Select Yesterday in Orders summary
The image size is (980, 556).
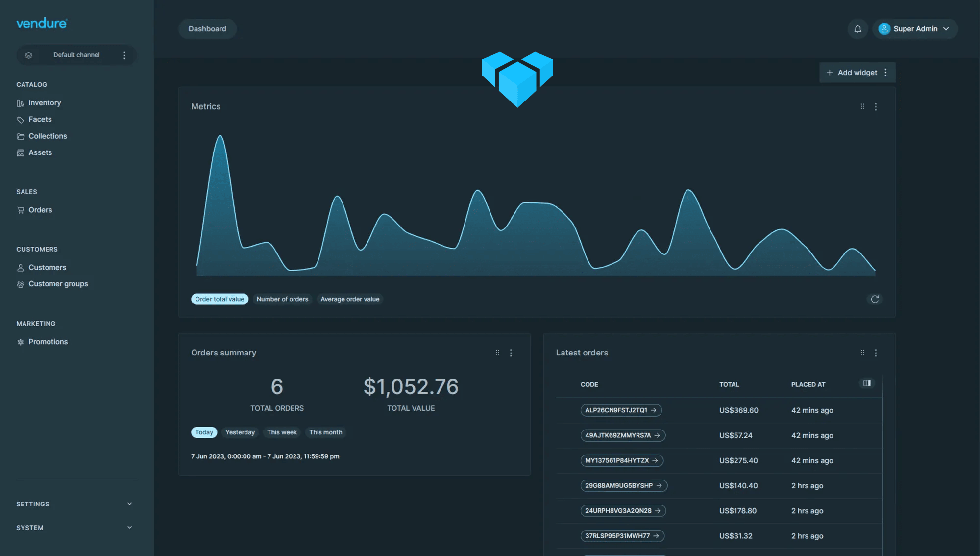tap(240, 432)
